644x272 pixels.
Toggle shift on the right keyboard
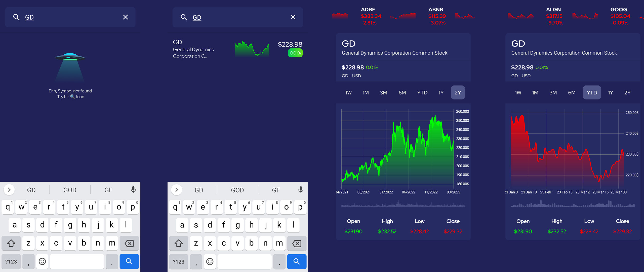[179, 243]
